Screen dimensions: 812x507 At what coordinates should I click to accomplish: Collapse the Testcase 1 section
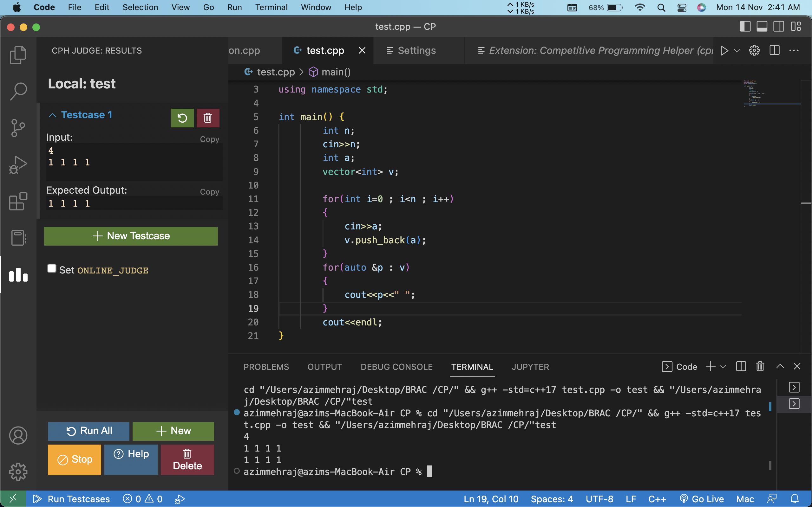(x=52, y=115)
